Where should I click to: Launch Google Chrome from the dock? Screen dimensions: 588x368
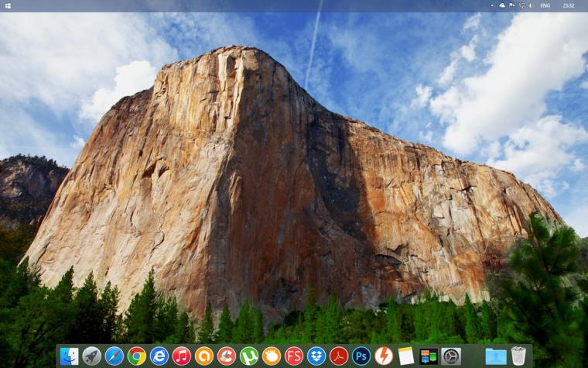point(137,356)
